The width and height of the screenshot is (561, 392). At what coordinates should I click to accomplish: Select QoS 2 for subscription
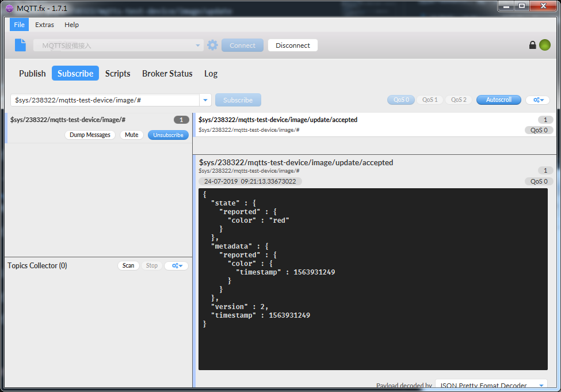(459, 100)
